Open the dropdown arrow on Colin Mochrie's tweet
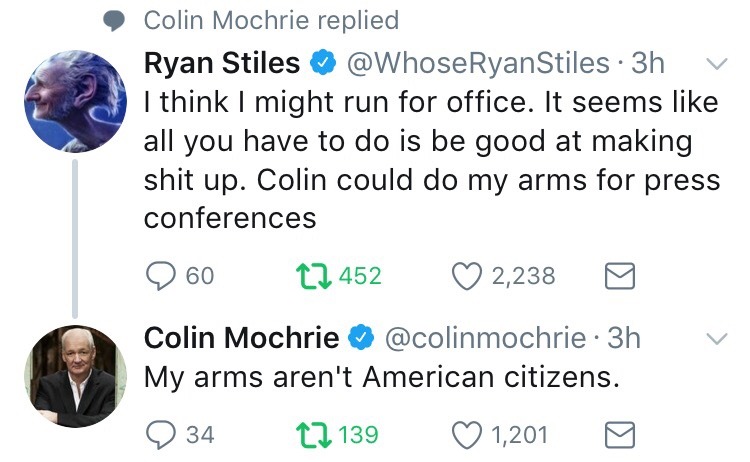 click(715, 340)
